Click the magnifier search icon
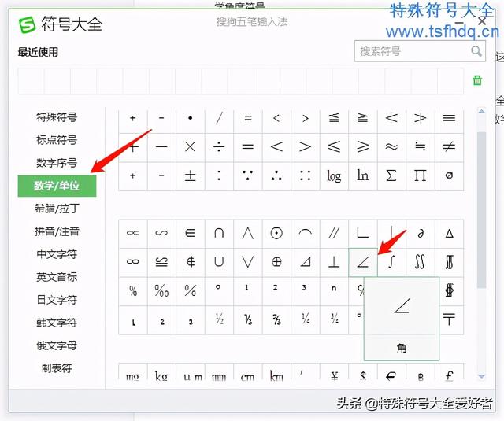 pyautogui.click(x=476, y=51)
